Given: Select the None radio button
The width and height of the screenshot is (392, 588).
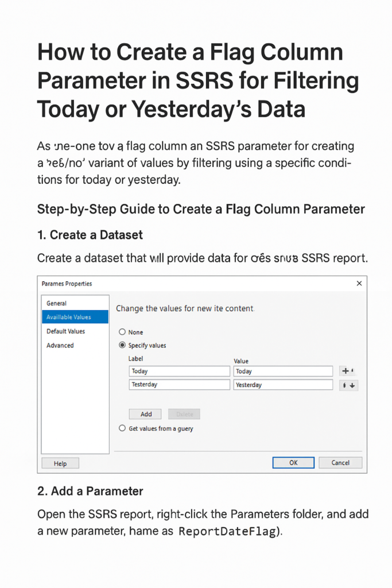Looking at the screenshot, I should tap(122, 332).
